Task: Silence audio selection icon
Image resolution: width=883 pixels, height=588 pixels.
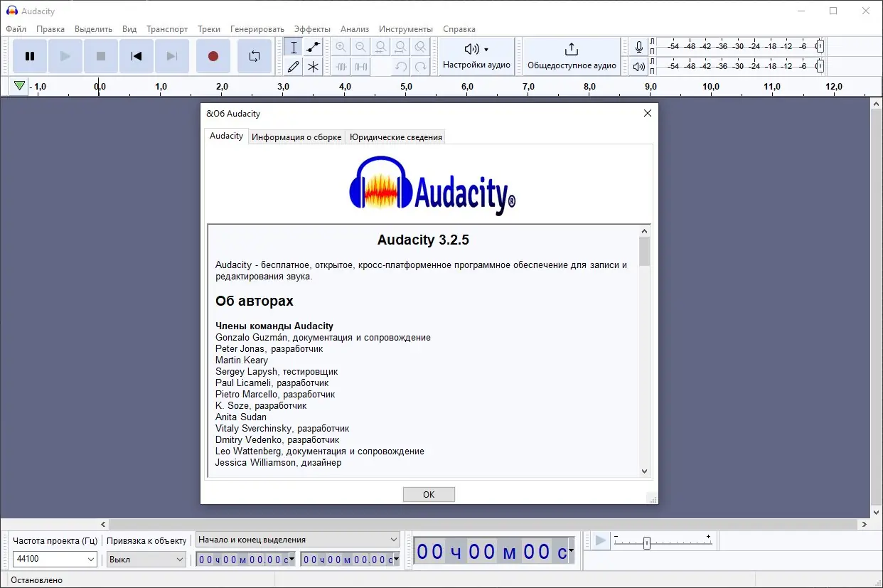Action: (x=361, y=67)
